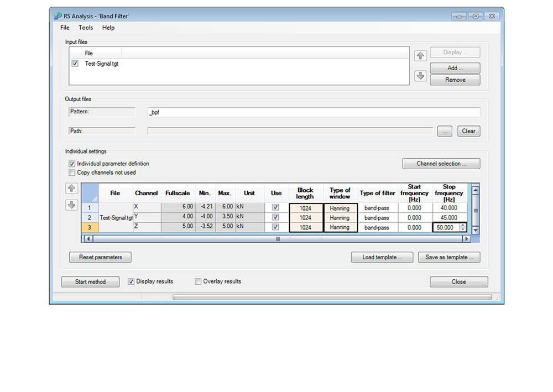Toggle Individual parameter definition checkbox
Viewport: 553px width, 392px height.
(72, 164)
